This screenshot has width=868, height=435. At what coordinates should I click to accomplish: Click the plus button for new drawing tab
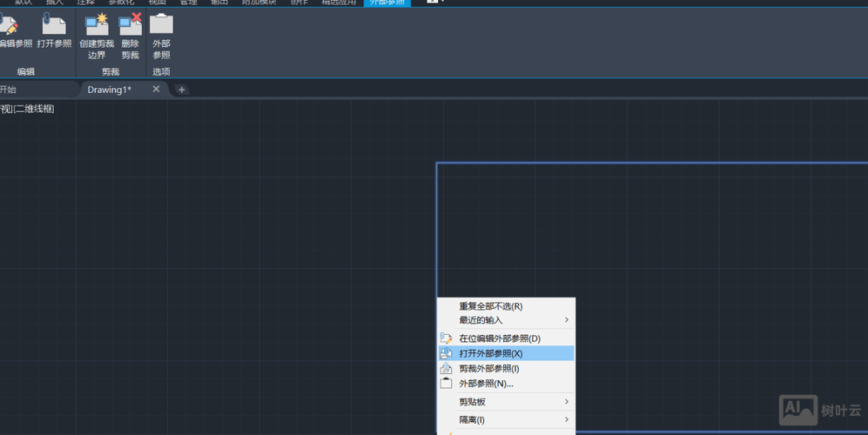click(x=181, y=90)
